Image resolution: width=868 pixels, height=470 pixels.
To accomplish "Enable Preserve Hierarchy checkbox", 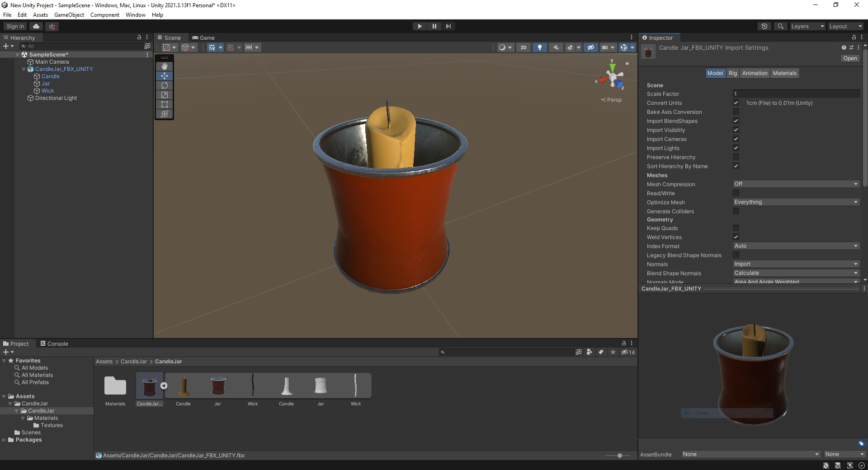I will pos(736,157).
